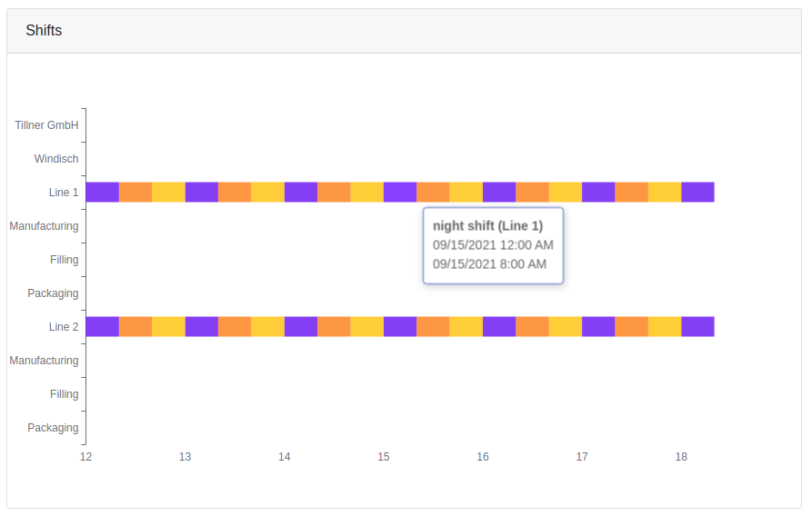Click the last purple segment in Line 2 row
Image resolution: width=812 pixels, height=526 pixels.
(x=697, y=326)
